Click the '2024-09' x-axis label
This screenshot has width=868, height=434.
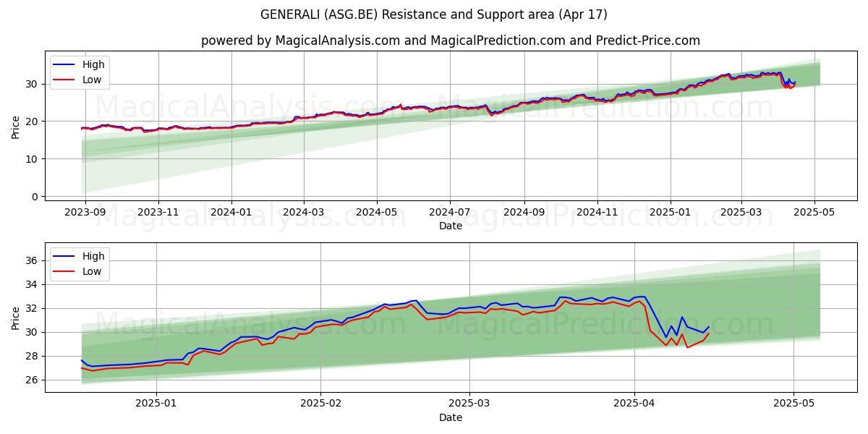coord(524,213)
